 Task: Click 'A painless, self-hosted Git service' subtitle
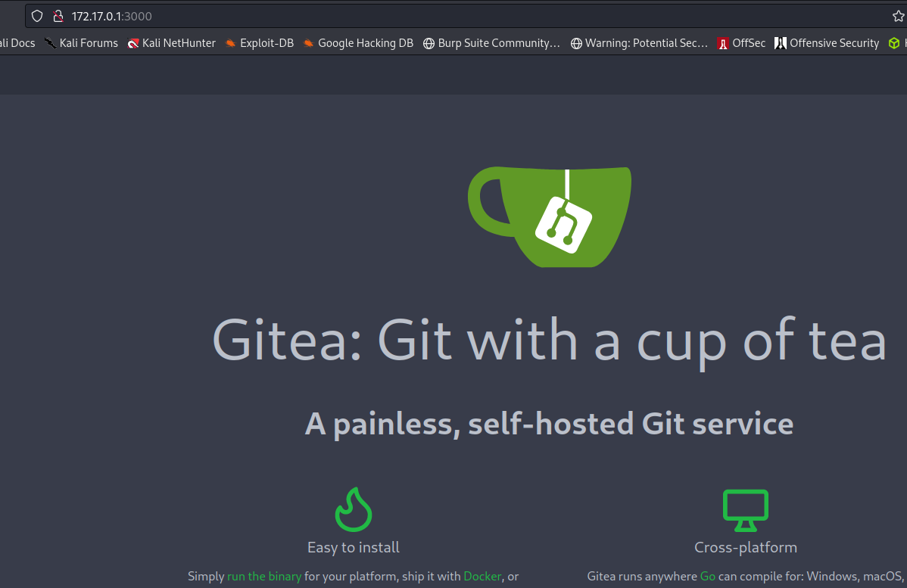[549, 424]
